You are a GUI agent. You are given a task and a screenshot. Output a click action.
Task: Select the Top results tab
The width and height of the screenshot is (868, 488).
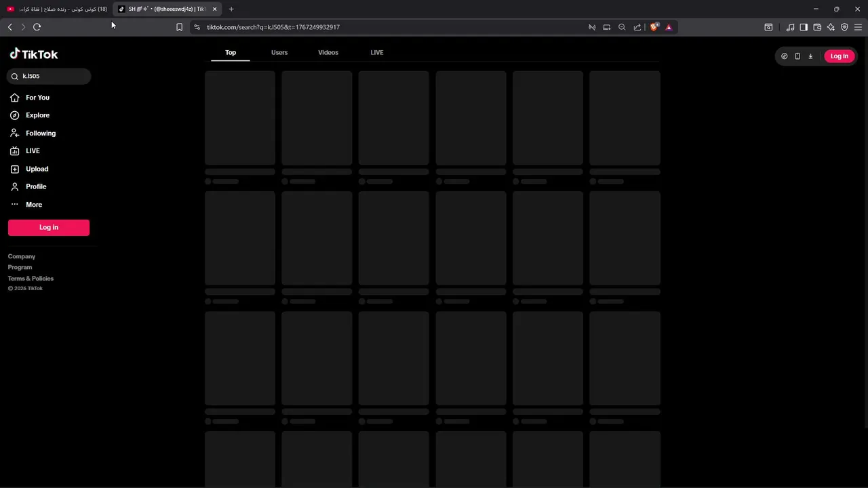point(231,52)
